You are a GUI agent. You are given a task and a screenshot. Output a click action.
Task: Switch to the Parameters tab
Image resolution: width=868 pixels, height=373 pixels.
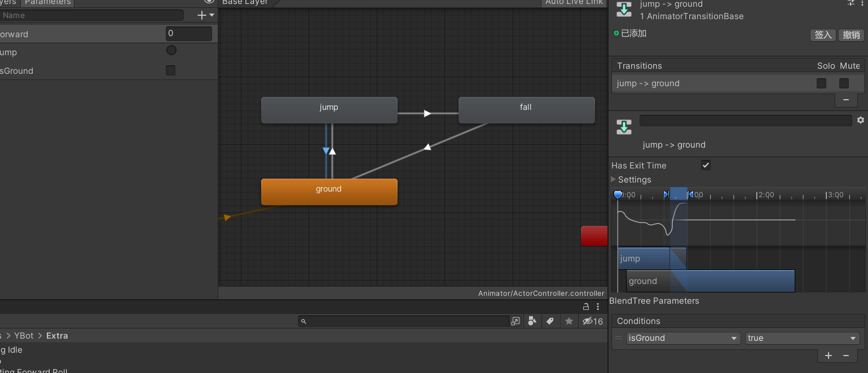[48, 2]
